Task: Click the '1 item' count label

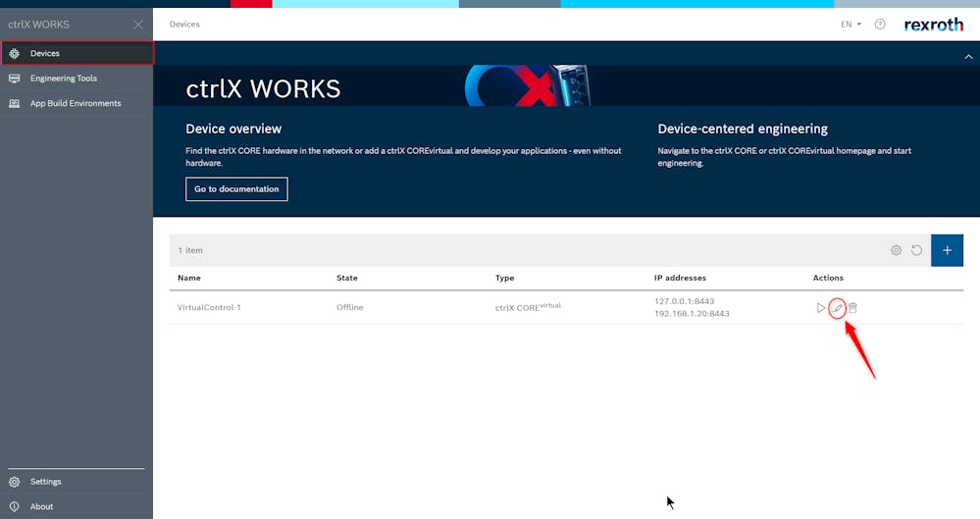Action: [190, 250]
